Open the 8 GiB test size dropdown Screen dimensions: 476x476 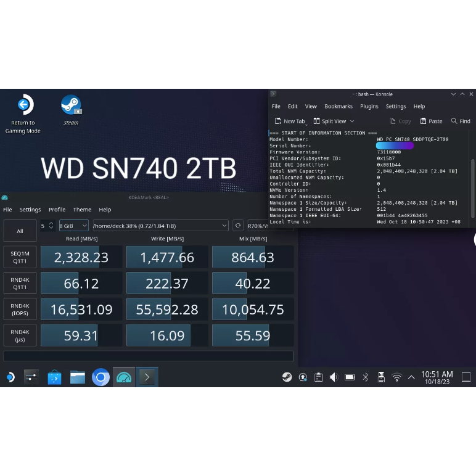click(x=74, y=226)
